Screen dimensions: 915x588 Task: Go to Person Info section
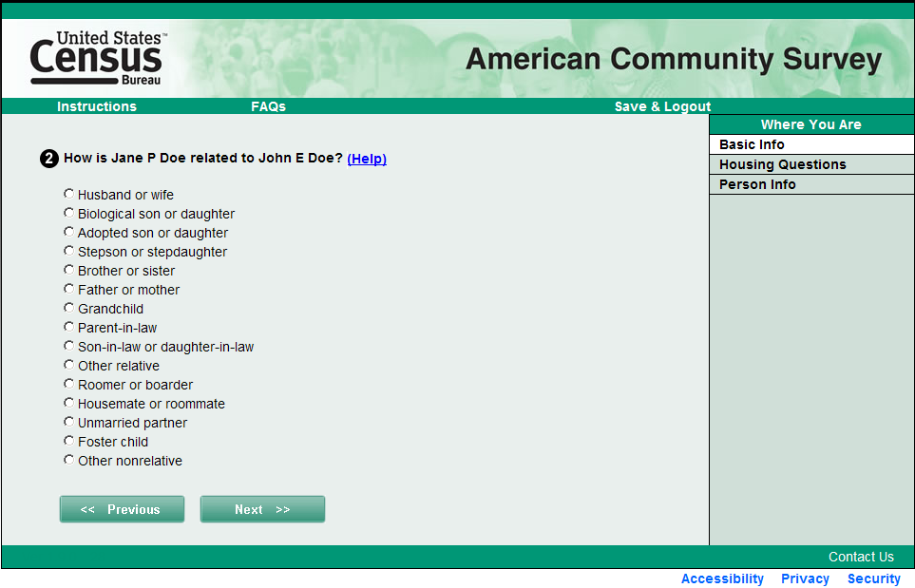811,184
